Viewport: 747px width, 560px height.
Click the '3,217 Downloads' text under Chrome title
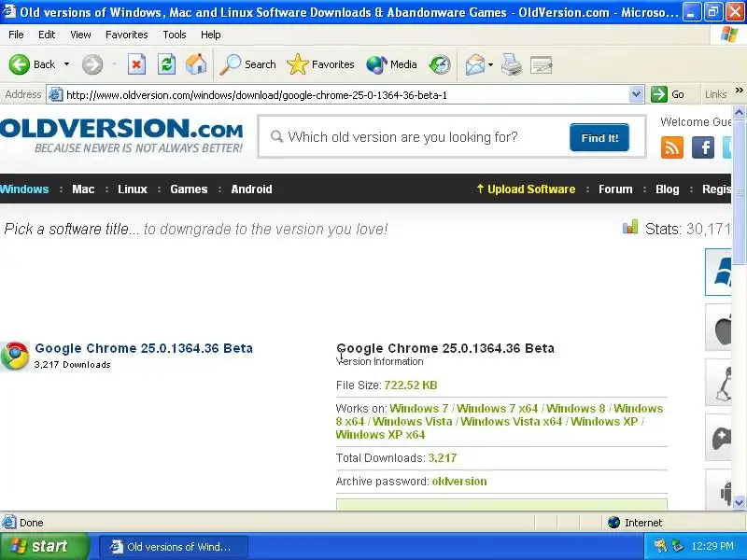[73, 364]
